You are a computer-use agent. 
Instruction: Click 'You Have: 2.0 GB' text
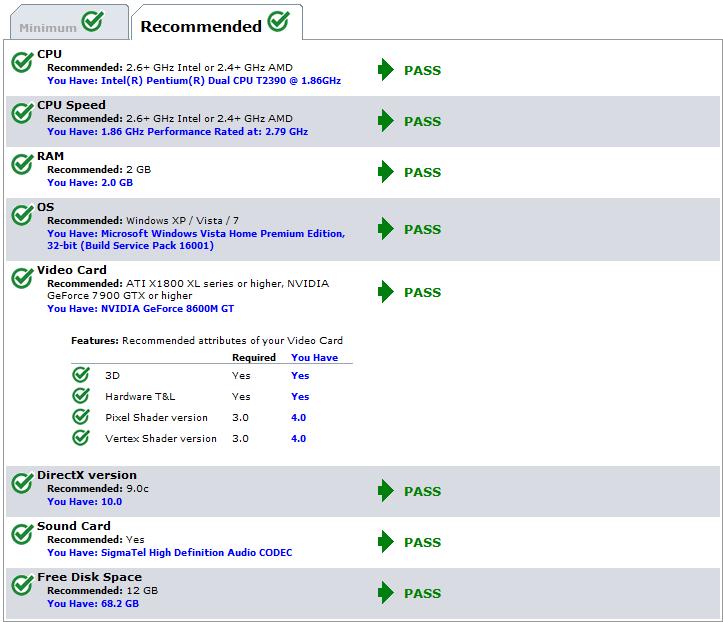click(90, 183)
